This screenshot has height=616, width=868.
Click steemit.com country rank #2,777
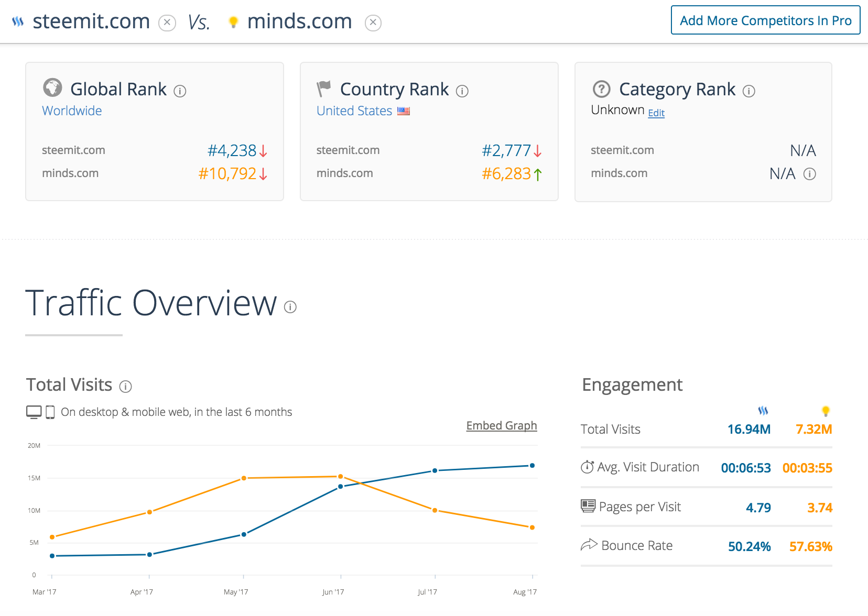pos(506,150)
